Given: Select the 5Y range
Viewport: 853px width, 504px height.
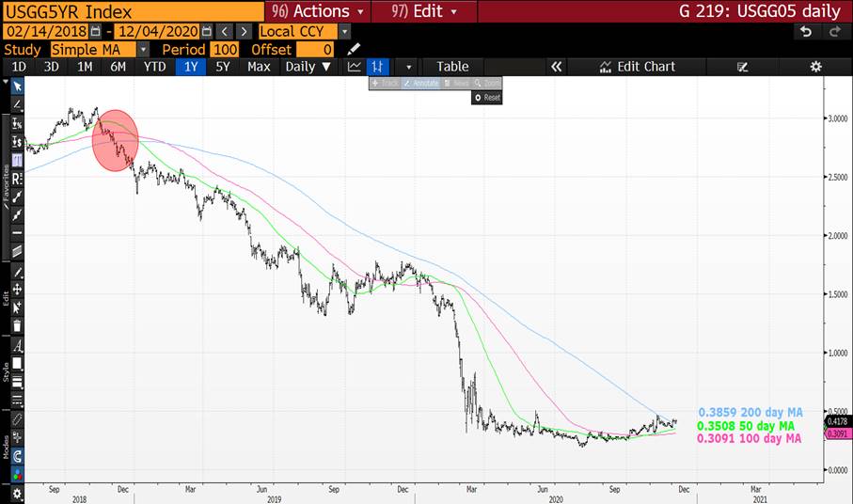Looking at the screenshot, I should click(x=223, y=67).
